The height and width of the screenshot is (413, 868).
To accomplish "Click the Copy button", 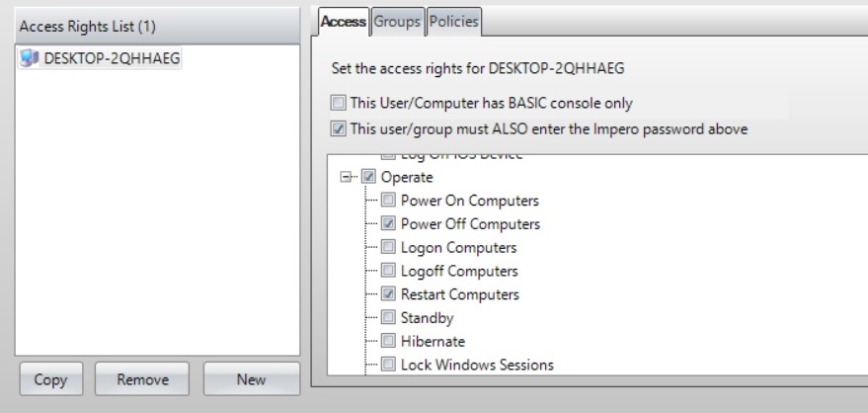I will pyautogui.click(x=49, y=379).
